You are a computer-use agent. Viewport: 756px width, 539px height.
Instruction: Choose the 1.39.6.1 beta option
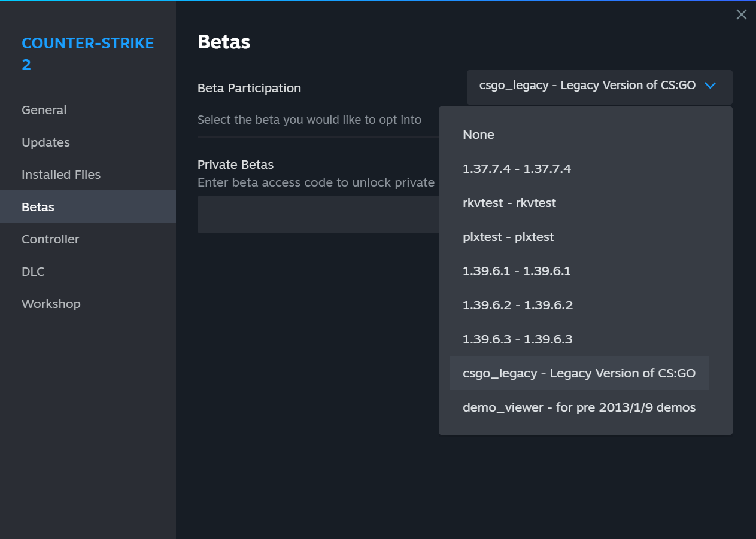tap(517, 271)
